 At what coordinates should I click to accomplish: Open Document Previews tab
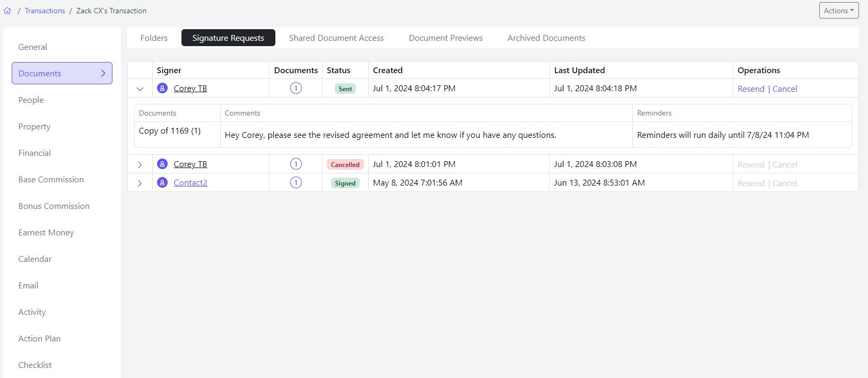coord(446,38)
